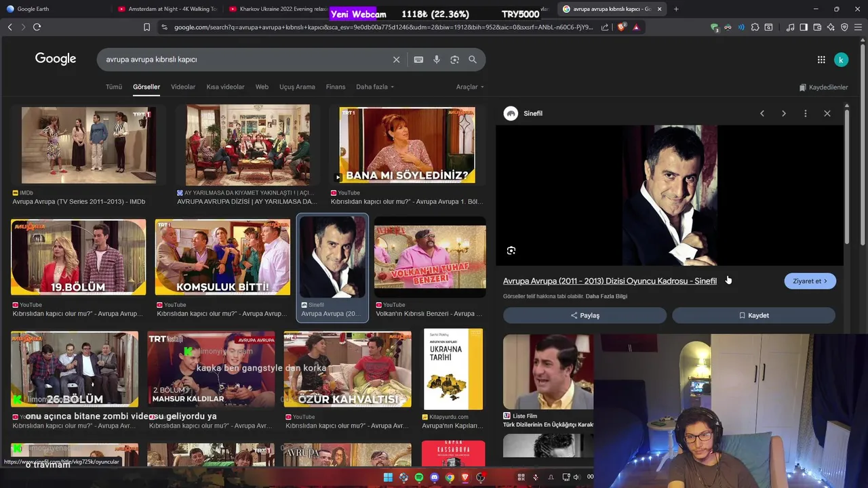Open the Google apps grid

coord(821,60)
